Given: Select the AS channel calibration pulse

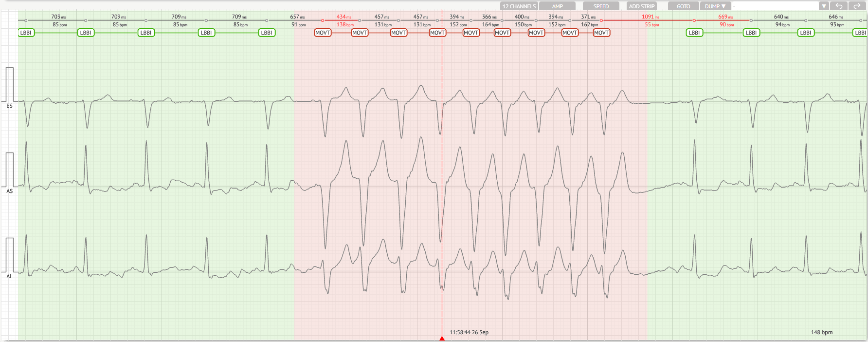Looking at the screenshot, I should pyautogui.click(x=9, y=170).
